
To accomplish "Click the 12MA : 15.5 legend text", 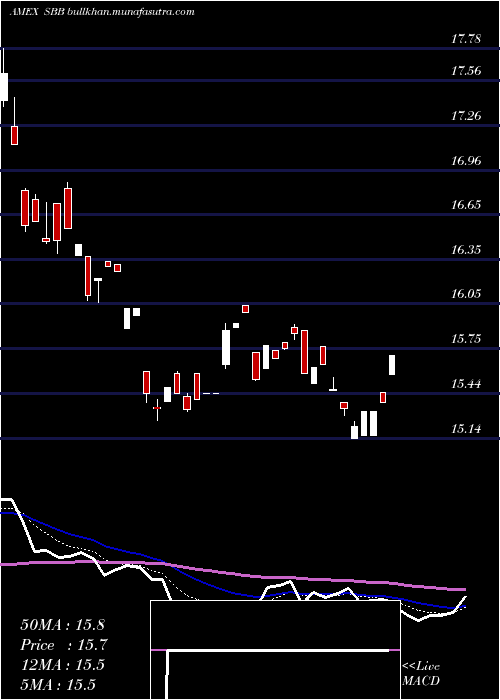I will point(62,665).
